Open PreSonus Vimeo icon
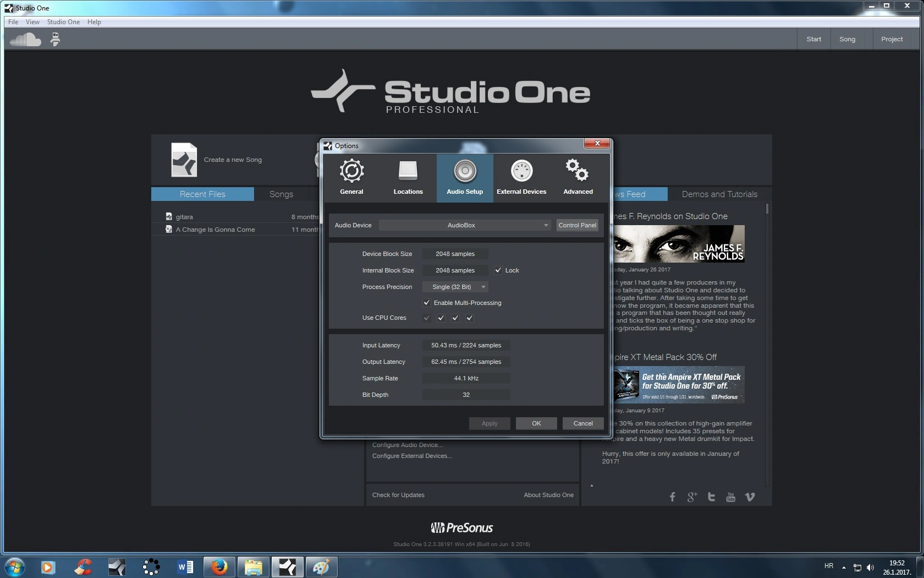The width and height of the screenshot is (924, 578). pyautogui.click(x=750, y=497)
